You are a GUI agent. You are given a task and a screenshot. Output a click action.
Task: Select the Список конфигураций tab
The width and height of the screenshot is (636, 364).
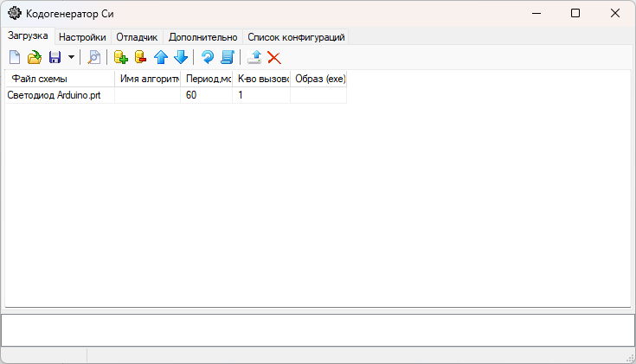click(x=296, y=37)
